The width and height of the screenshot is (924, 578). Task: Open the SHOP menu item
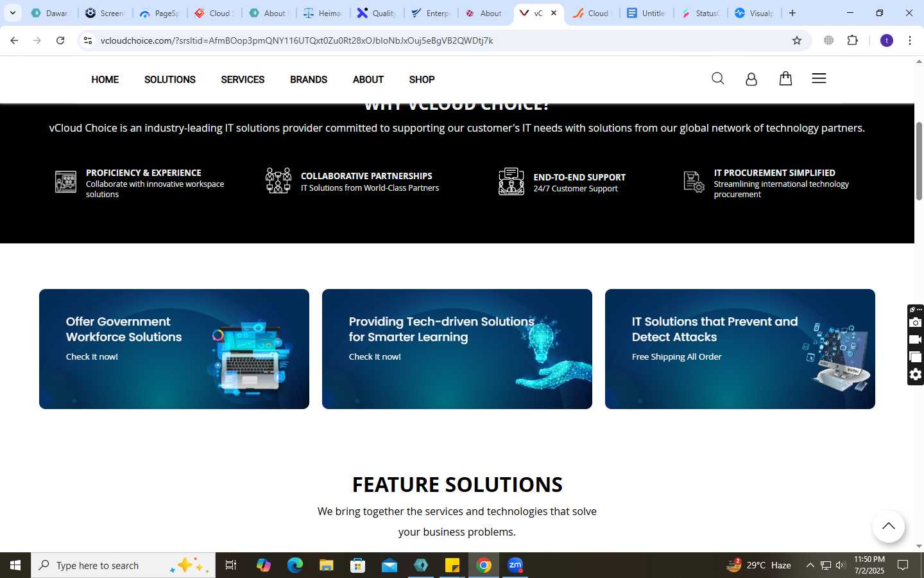tap(422, 80)
